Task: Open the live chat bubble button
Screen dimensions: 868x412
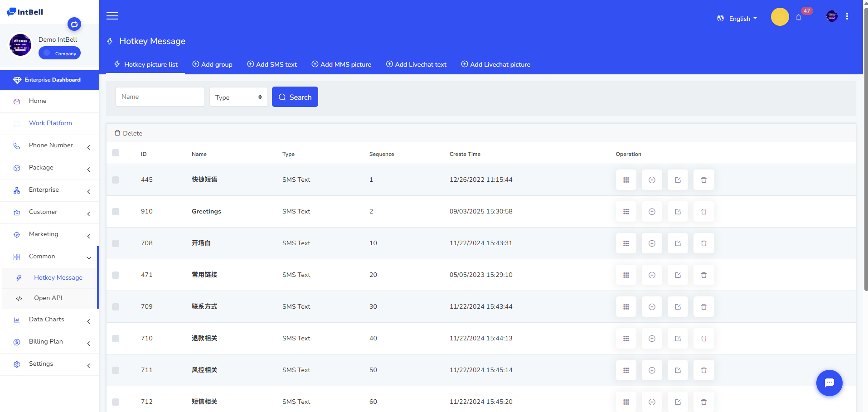Action: pyautogui.click(x=829, y=383)
